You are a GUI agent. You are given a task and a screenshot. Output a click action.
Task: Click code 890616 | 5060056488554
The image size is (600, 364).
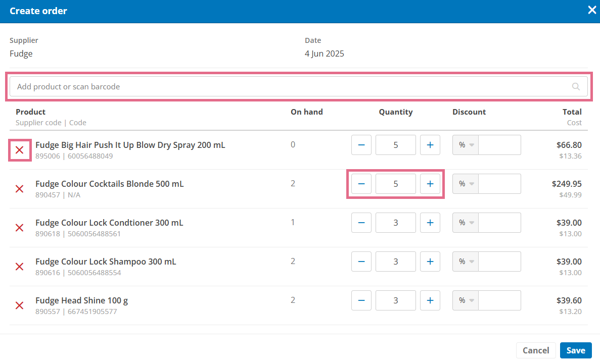(78, 273)
